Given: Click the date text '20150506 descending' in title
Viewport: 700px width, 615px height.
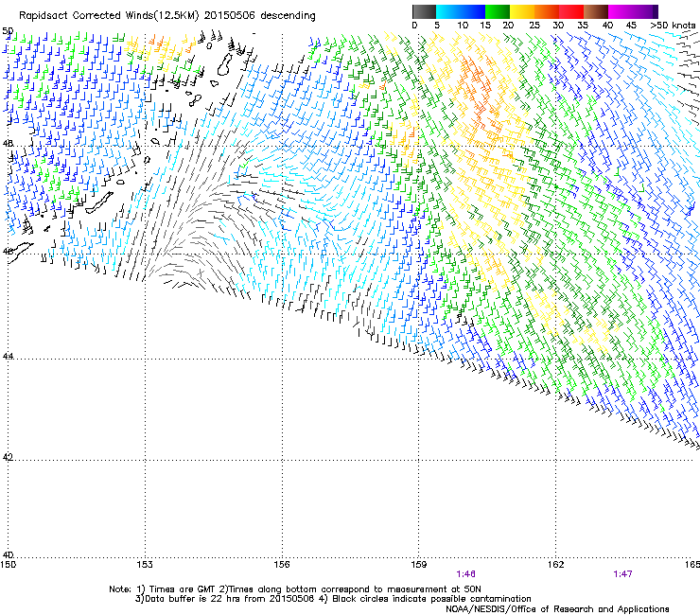Looking at the screenshot, I should (260, 16).
